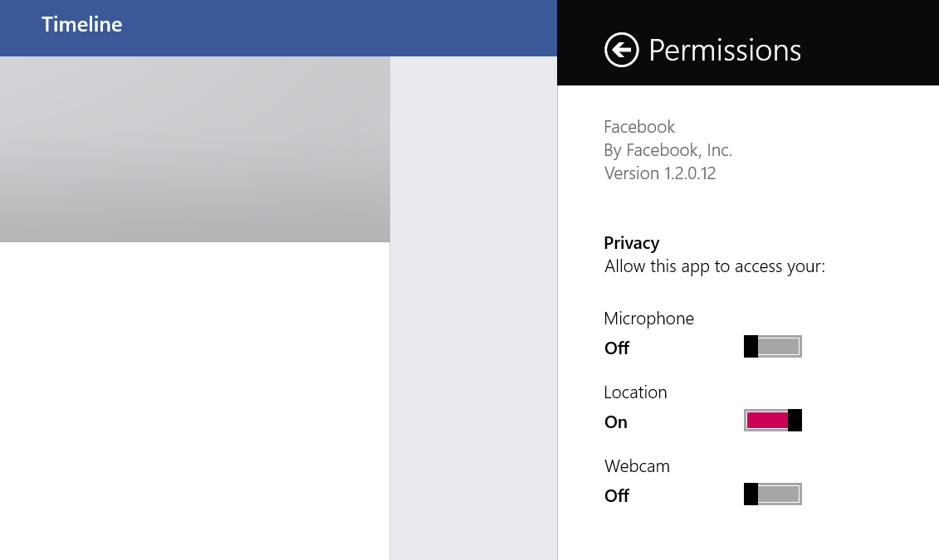Click the Facebook app name label
The image size is (939, 560).
click(639, 126)
